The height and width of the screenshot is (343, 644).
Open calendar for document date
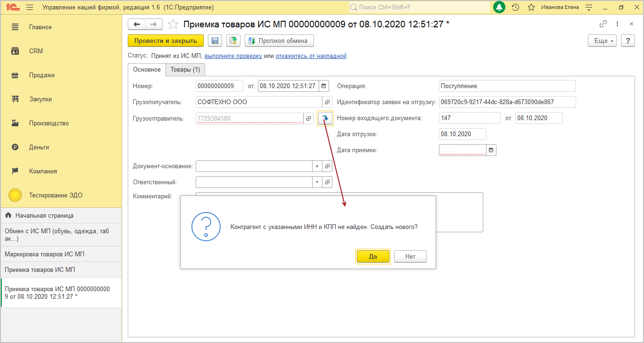pos(324,86)
